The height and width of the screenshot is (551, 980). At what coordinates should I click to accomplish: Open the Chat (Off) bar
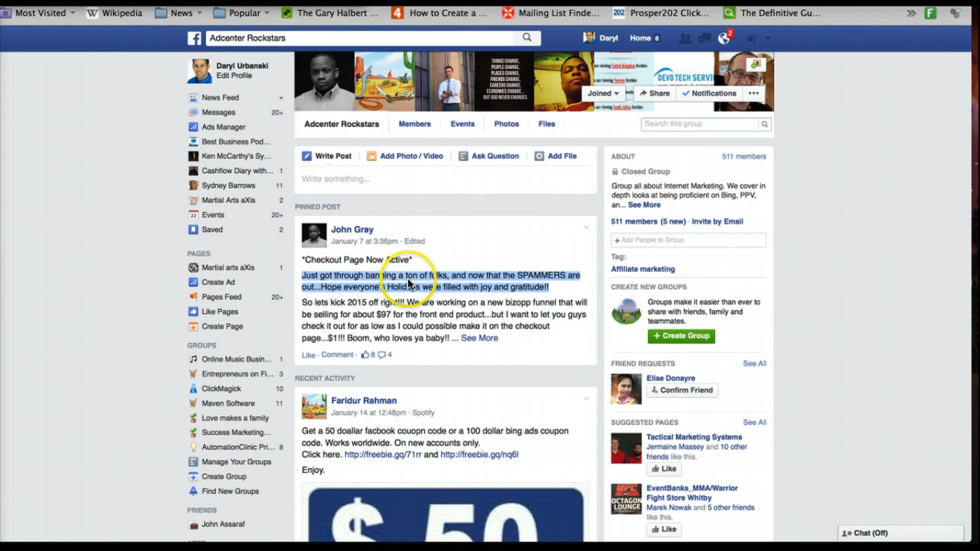point(901,533)
